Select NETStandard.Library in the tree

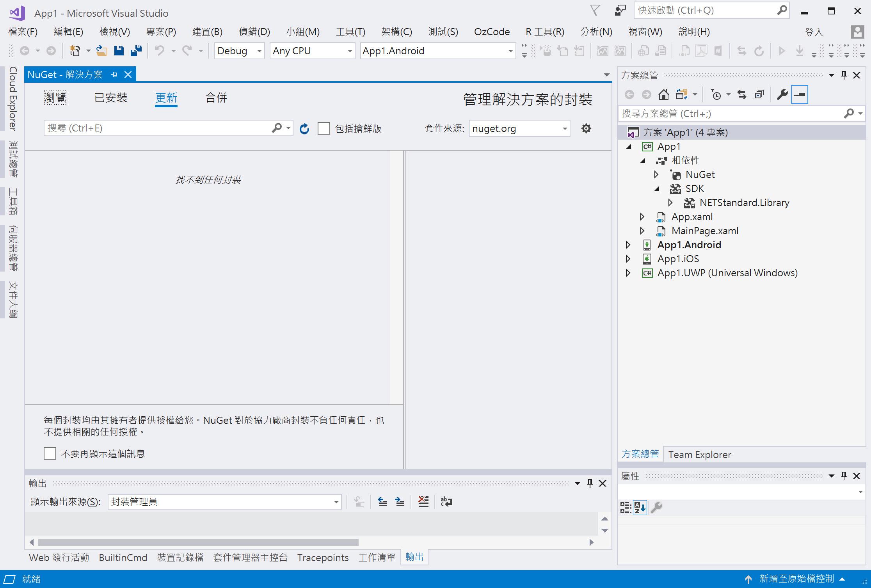click(x=744, y=203)
